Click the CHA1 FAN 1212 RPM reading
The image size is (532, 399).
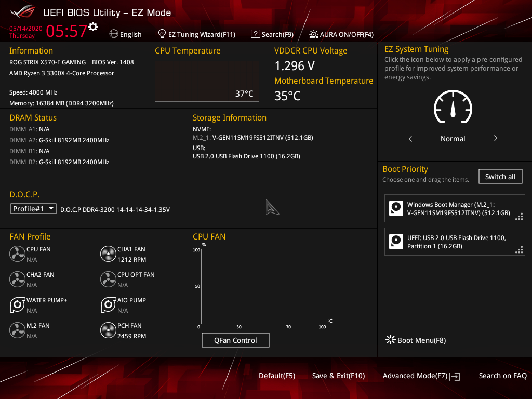point(131,260)
